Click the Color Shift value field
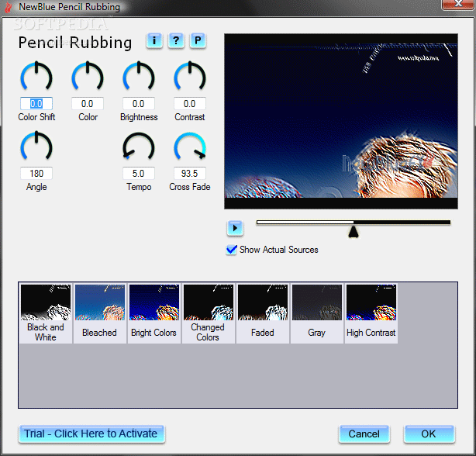 pos(36,103)
